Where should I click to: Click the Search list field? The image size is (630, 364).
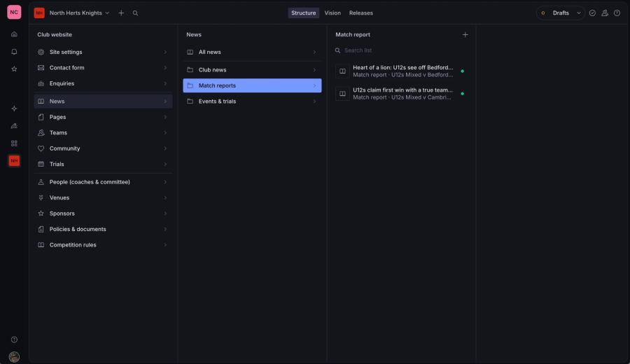402,50
